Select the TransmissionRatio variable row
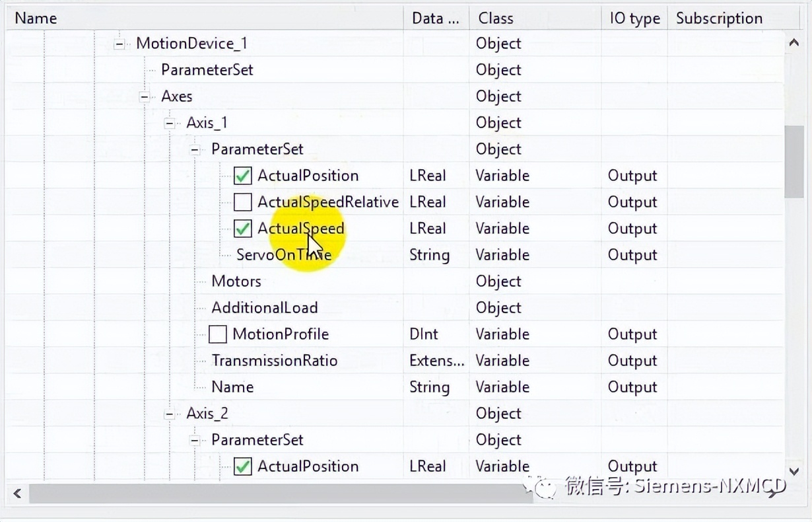 click(275, 360)
